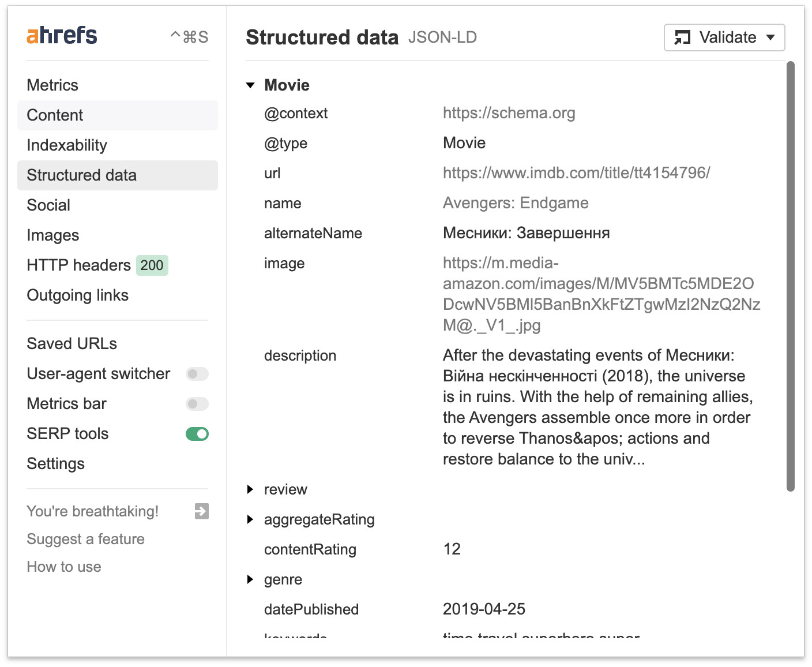Expand the review node

pyautogui.click(x=250, y=489)
